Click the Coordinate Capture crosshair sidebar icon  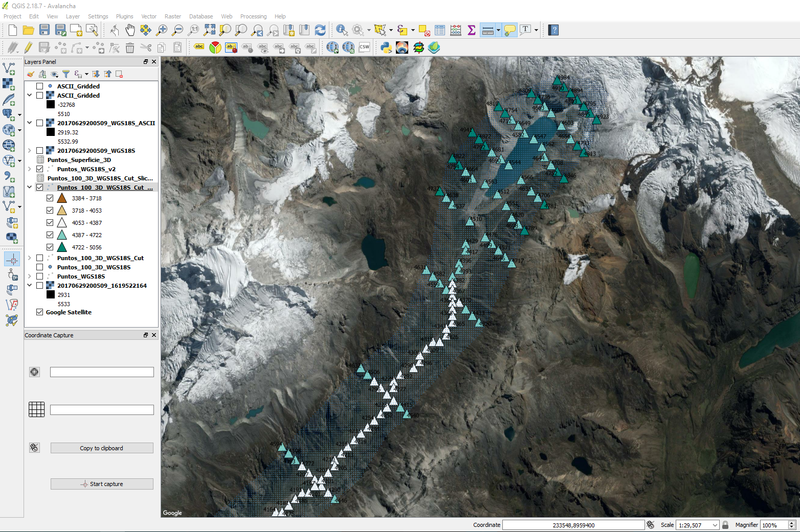12,260
